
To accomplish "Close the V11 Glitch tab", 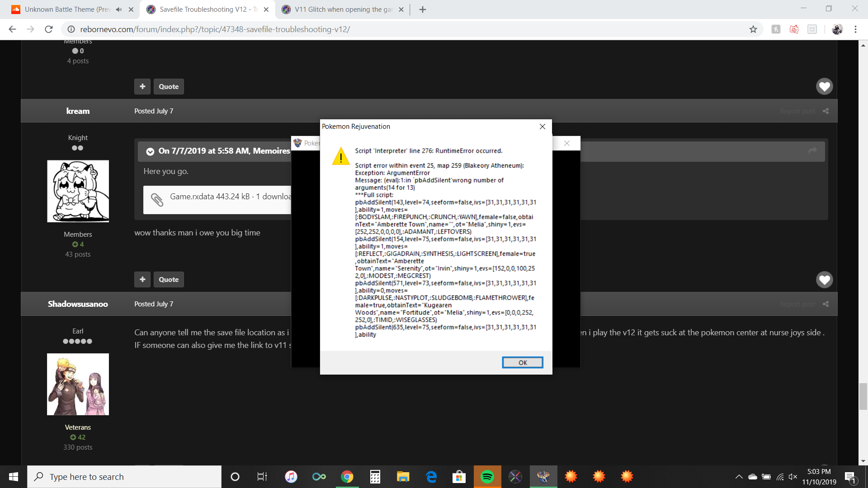I will (x=401, y=9).
